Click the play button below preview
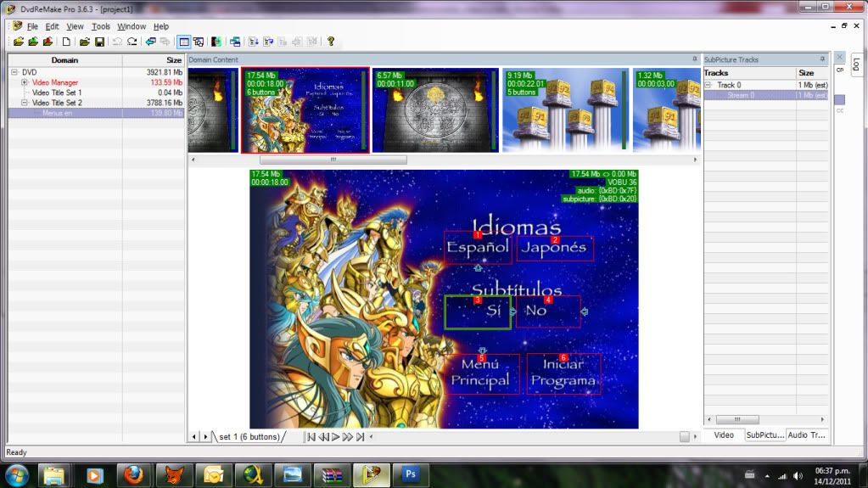 (335, 436)
